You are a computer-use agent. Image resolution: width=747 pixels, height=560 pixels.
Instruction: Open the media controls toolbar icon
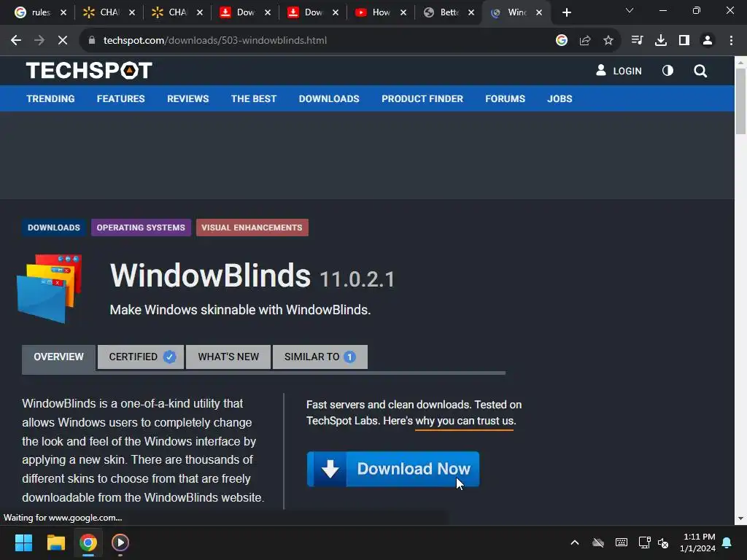click(x=637, y=41)
